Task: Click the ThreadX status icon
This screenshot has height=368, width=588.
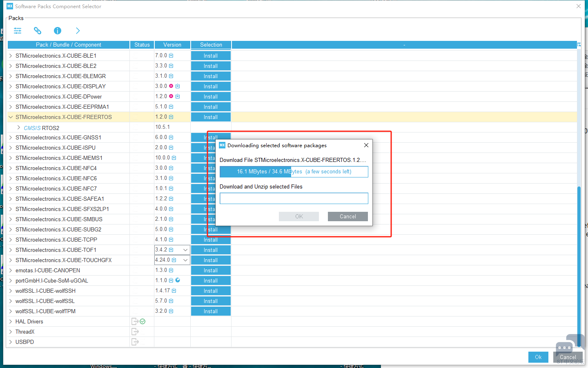Action: tap(135, 332)
